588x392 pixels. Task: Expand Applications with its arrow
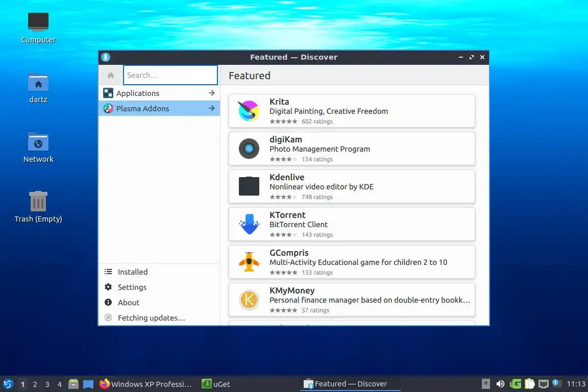pos(211,93)
